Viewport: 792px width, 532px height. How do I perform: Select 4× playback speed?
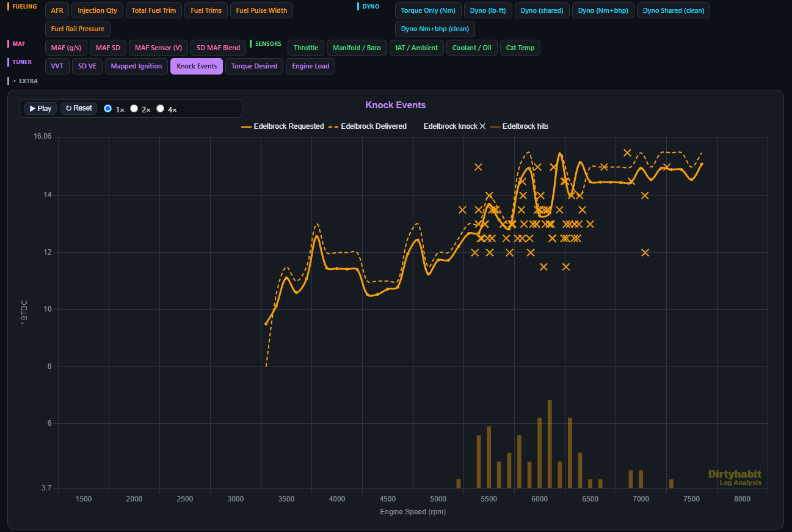(161, 109)
